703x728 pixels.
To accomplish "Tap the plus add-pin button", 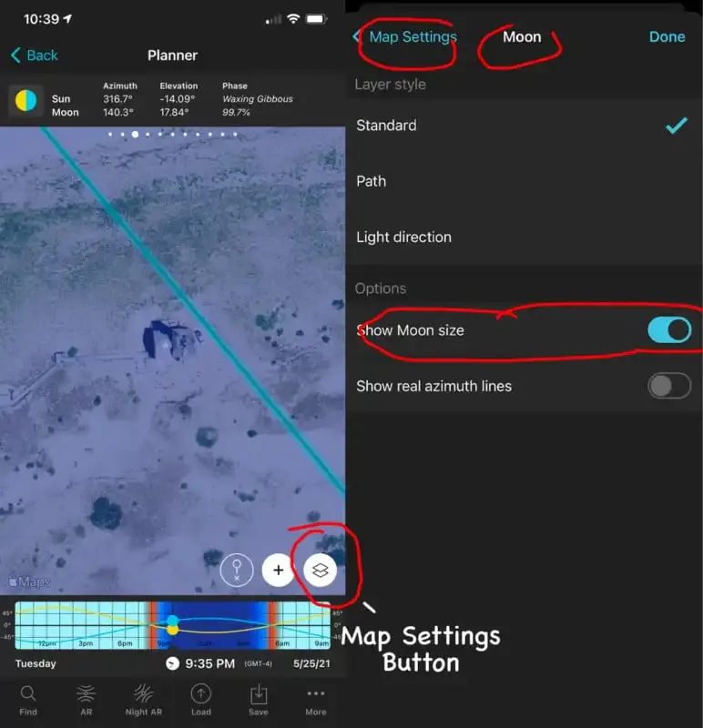I will (x=278, y=571).
